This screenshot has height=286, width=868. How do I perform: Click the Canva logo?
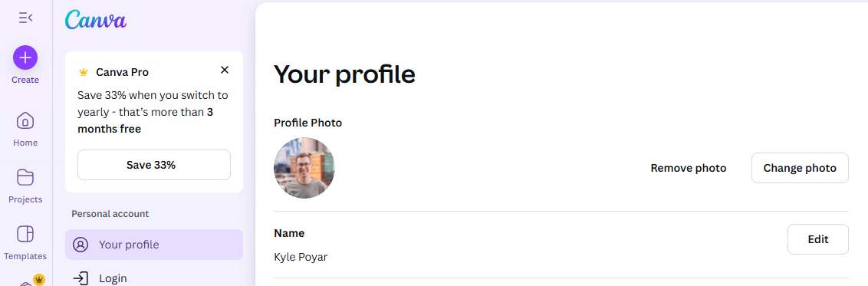(96, 21)
